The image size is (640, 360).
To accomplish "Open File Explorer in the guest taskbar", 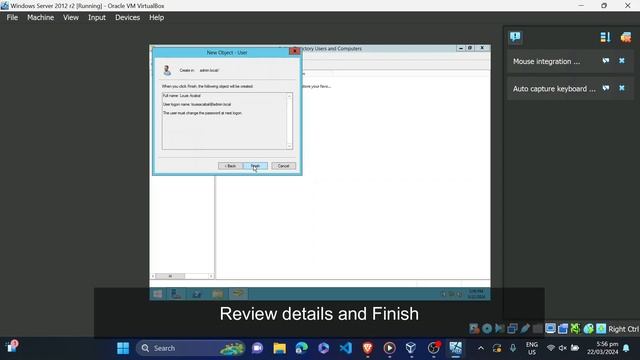I will [x=218, y=294].
